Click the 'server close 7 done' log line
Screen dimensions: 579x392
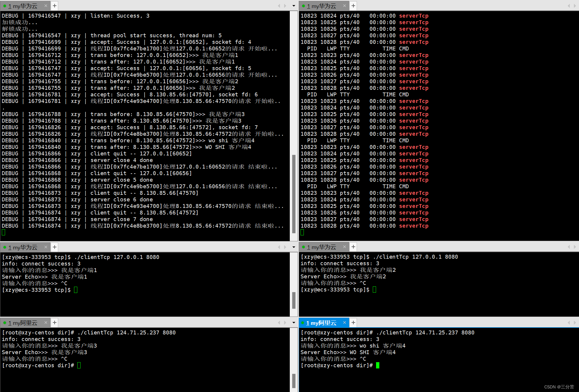[77, 219]
